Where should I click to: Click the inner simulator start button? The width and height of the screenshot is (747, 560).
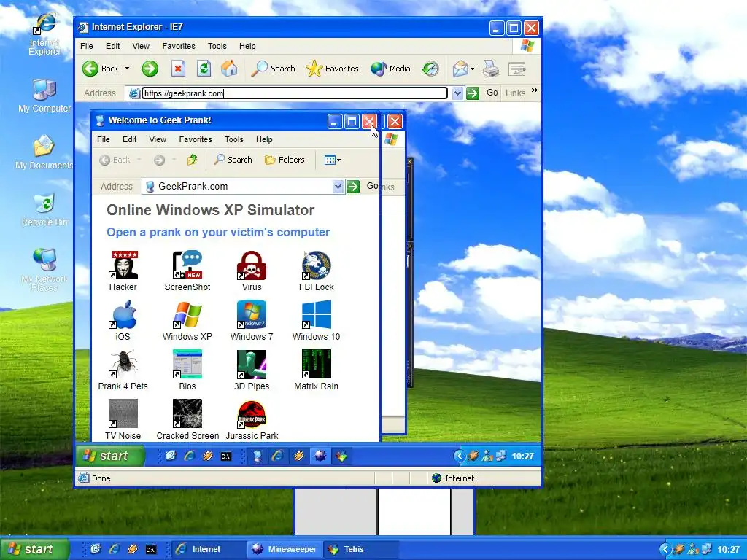109,456
